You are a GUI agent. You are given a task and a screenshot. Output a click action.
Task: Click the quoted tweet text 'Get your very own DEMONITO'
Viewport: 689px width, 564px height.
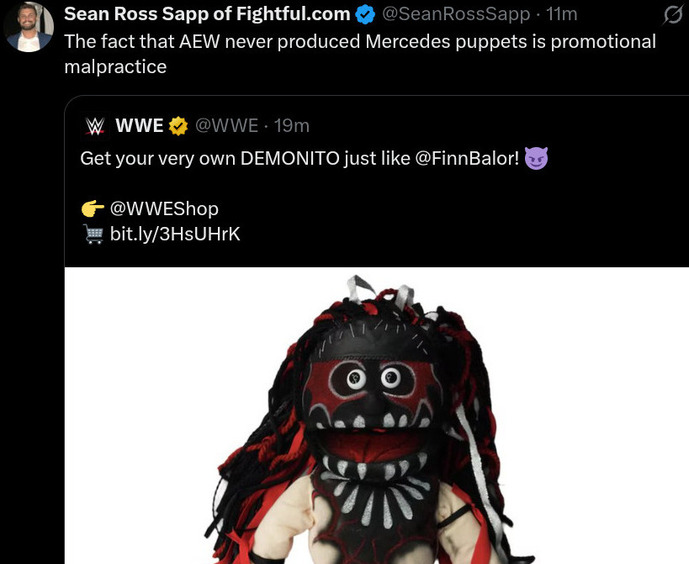point(210,159)
